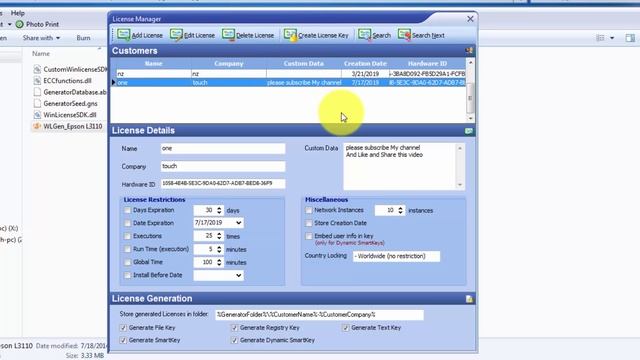Click the License Generation header icon
This screenshot has width=640, height=360.
click(469, 299)
